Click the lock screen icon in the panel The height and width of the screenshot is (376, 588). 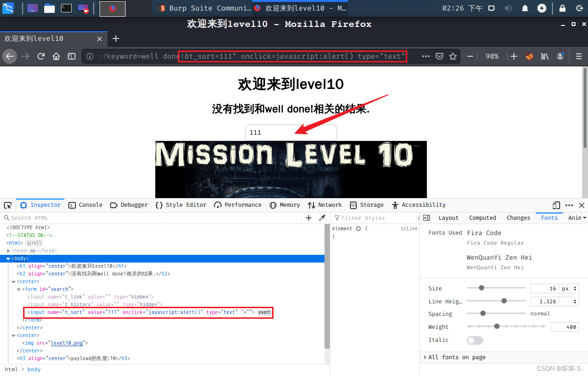point(562,8)
